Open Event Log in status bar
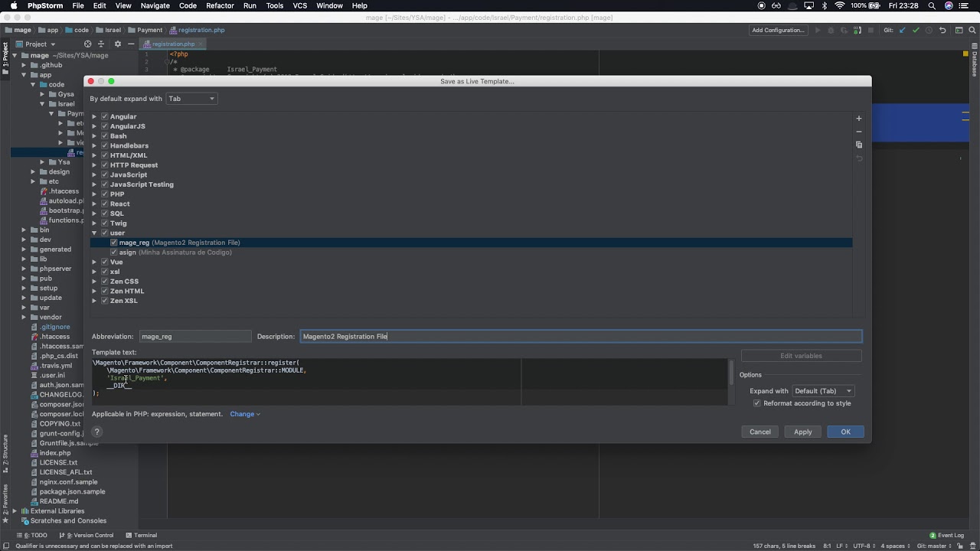 click(946, 536)
